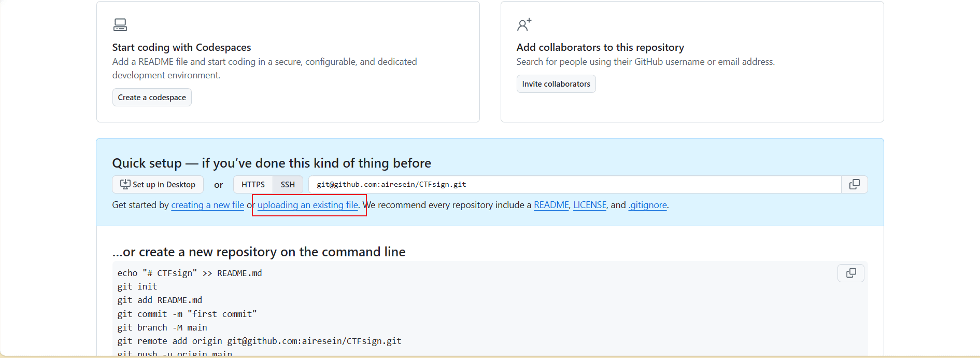Screen dimensions: 980x358
Task: Open the .gitignore link
Action: click(x=647, y=205)
